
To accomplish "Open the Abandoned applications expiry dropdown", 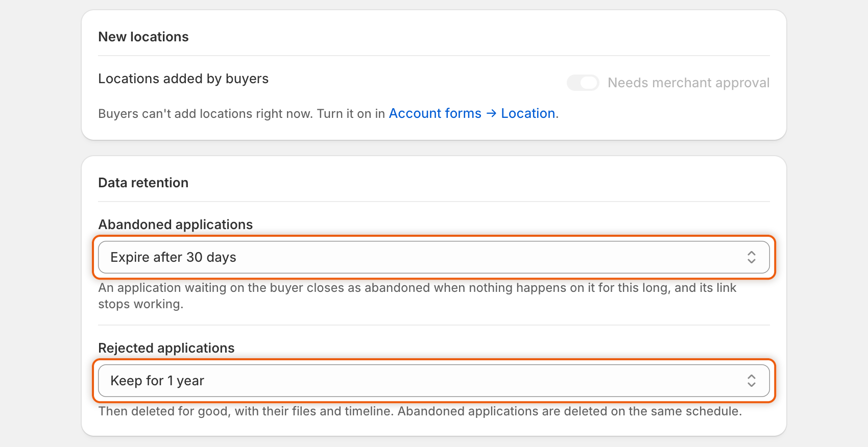I will coord(434,257).
